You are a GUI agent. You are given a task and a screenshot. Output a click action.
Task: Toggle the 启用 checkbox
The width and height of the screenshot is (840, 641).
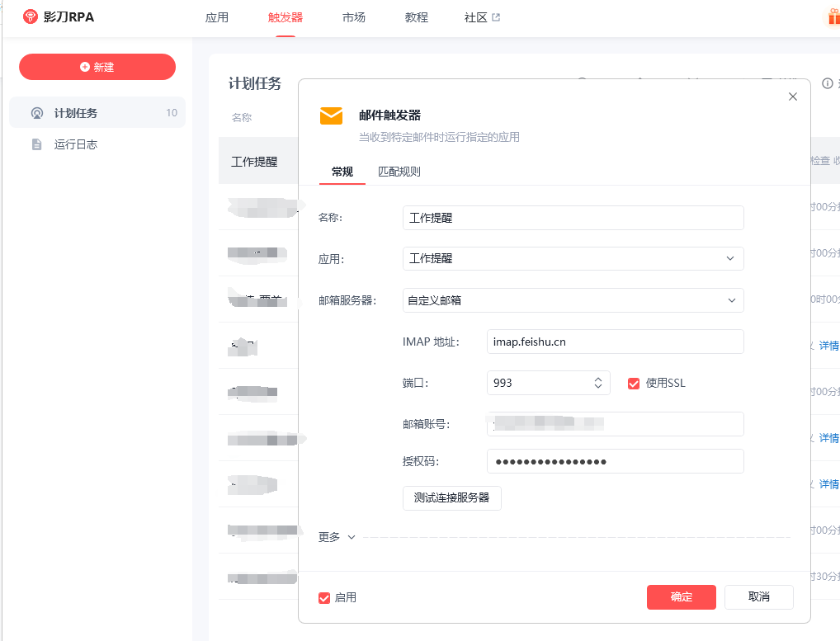point(324,597)
